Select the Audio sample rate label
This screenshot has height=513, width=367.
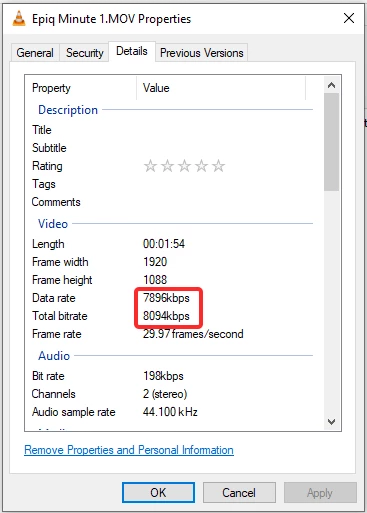coord(73,412)
